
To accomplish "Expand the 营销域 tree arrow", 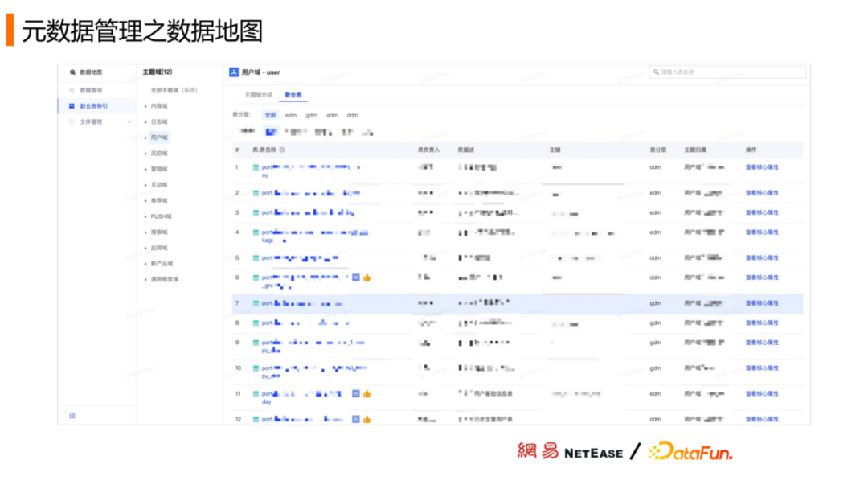I will pyautogui.click(x=145, y=170).
